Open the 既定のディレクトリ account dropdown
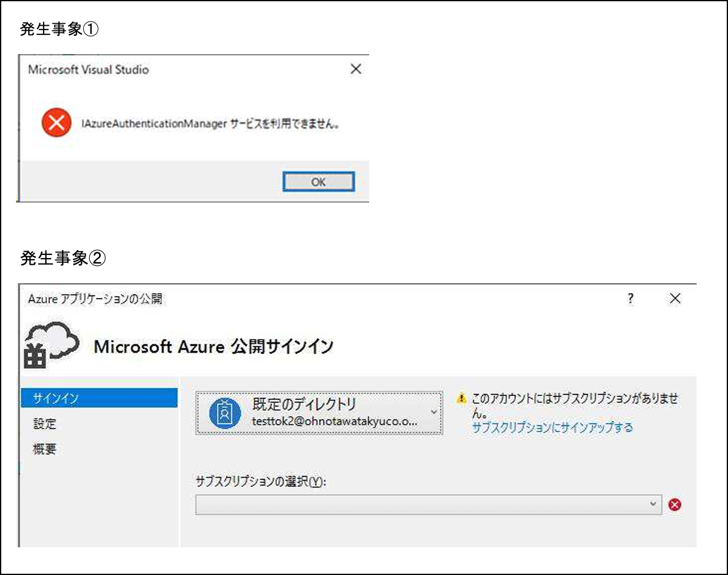The image size is (728, 575). tap(319, 413)
